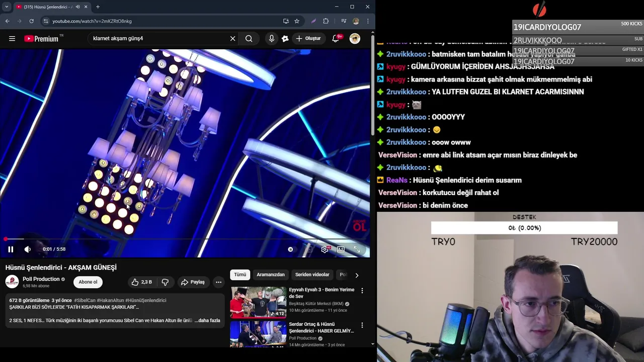This screenshot has height=362, width=644.
Task: Select the Aramanızdan filter chip
Action: coord(271,275)
